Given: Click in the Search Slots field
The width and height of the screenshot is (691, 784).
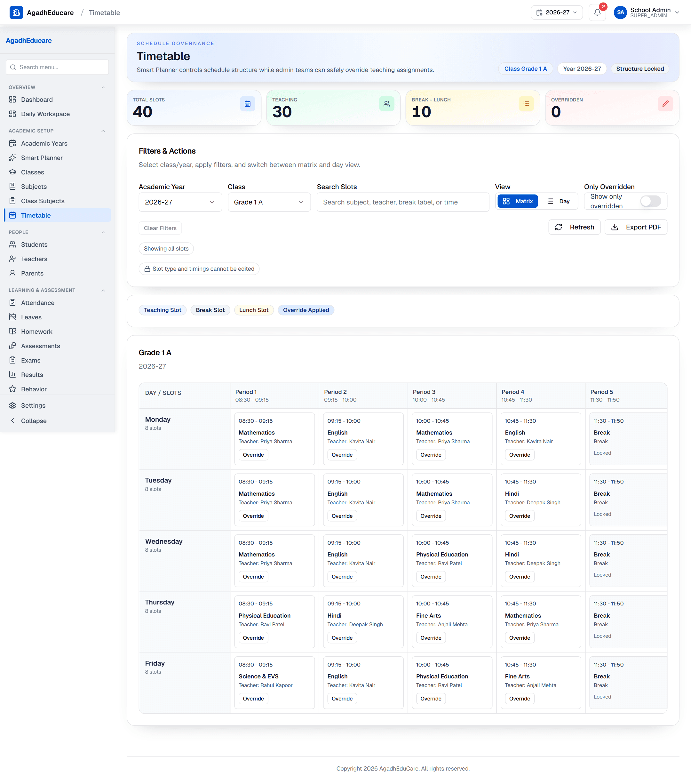Looking at the screenshot, I should click(x=403, y=202).
